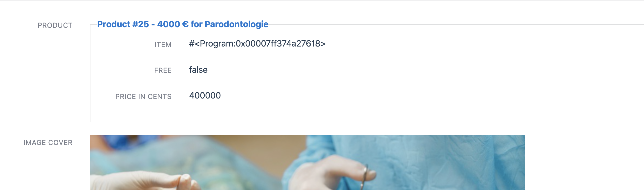
Task: Select the IMAGE COVER field label
Action: (x=48, y=142)
